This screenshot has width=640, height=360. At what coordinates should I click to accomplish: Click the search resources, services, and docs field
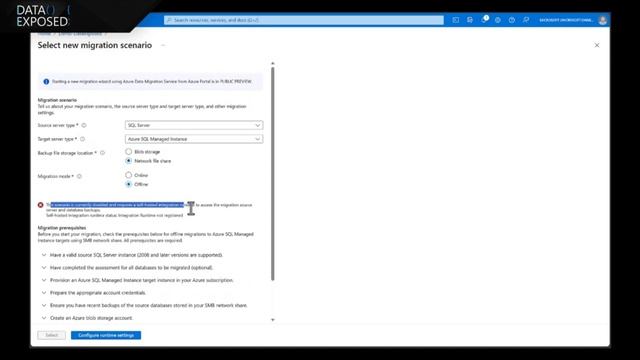[304, 20]
